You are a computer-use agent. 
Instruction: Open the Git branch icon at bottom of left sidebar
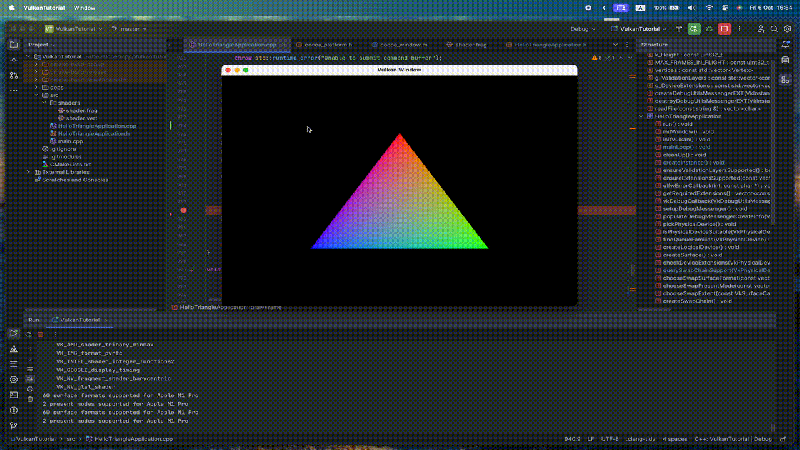14,426
